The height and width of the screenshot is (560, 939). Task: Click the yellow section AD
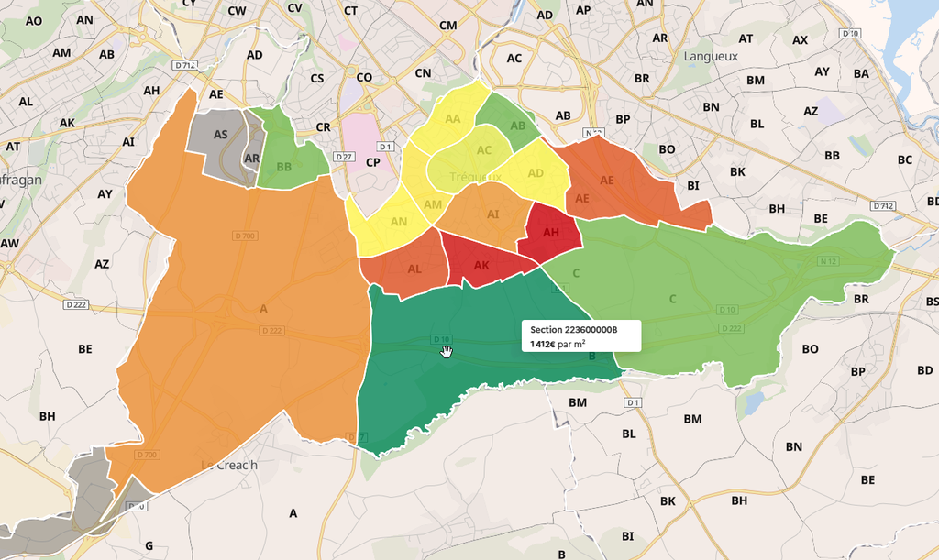pyautogui.click(x=535, y=173)
